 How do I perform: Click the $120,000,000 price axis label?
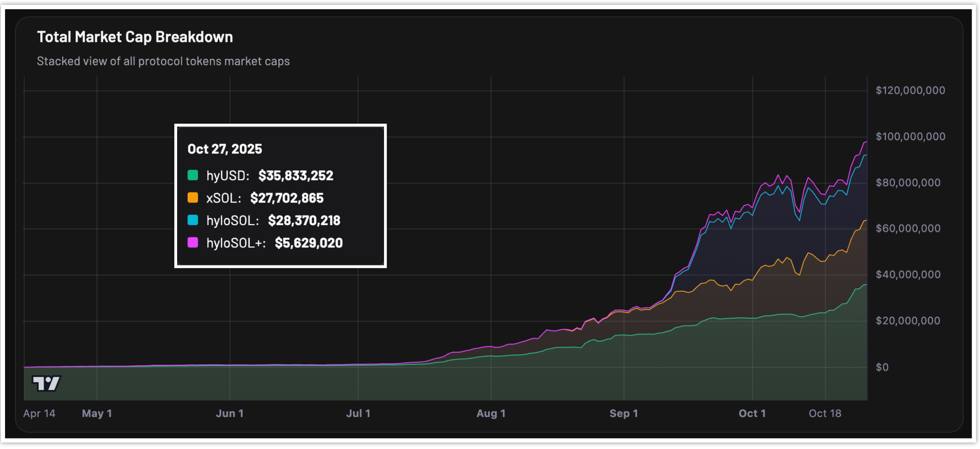click(x=910, y=90)
